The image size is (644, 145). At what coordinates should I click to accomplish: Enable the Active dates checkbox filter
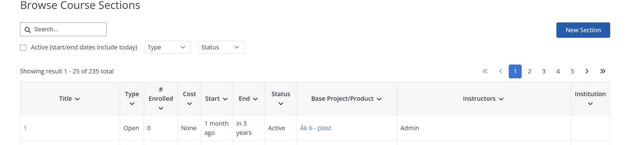(23, 48)
